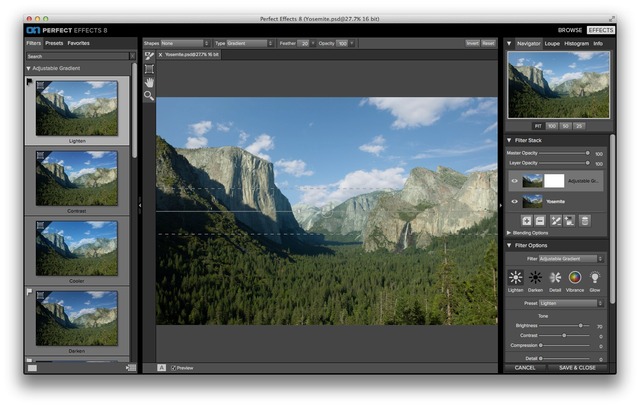The height and width of the screenshot is (407, 640).
Task: Click the trash icon in Filter Stack
Action: 585,221
